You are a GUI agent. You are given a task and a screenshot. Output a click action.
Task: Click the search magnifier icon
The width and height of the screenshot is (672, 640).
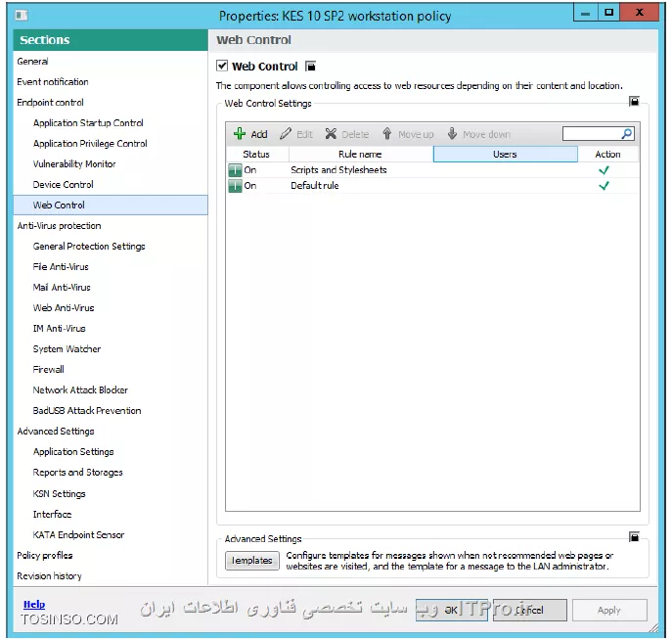627,134
